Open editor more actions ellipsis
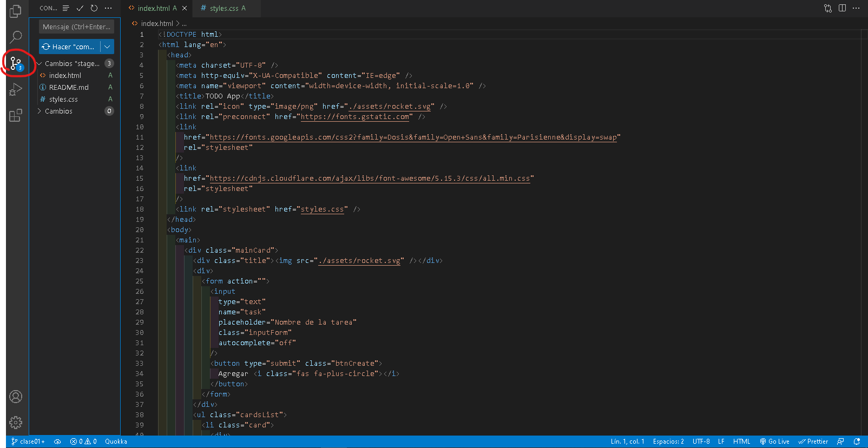This screenshot has height=448, width=868. [x=856, y=8]
